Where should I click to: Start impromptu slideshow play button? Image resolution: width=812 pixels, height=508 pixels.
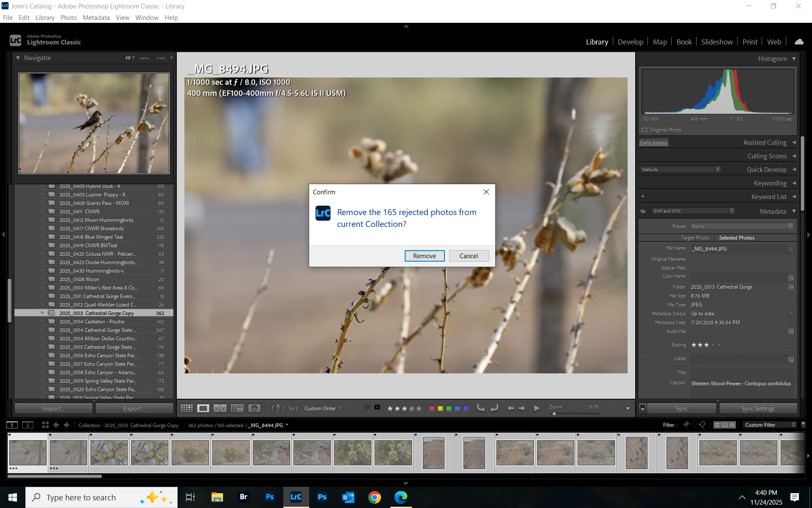pos(537,408)
